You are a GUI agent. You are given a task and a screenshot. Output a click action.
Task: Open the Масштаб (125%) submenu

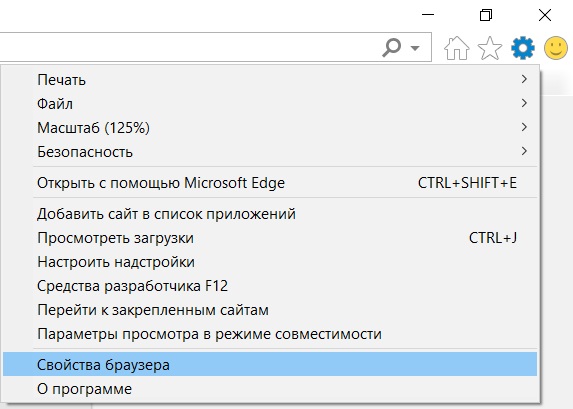pos(270,128)
